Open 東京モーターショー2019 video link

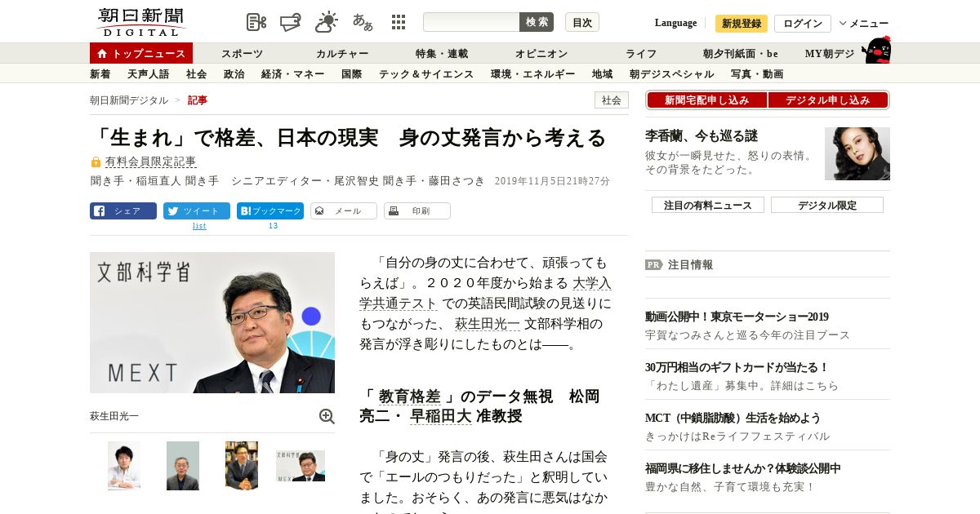(x=737, y=317)
